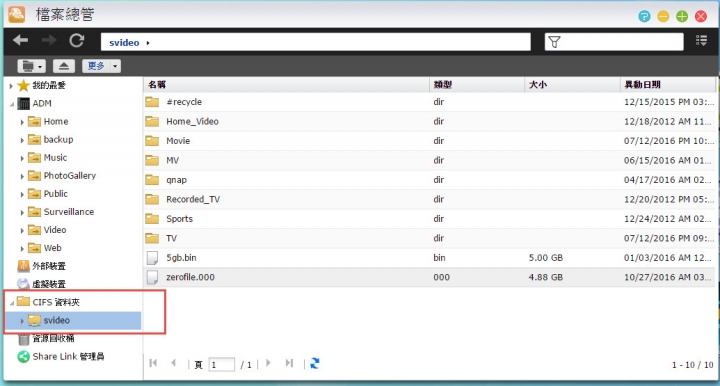Open the Music folder in sidebar
Image resolution: width=720 pixels, height=386 pixels.
(x=56, y=158)
